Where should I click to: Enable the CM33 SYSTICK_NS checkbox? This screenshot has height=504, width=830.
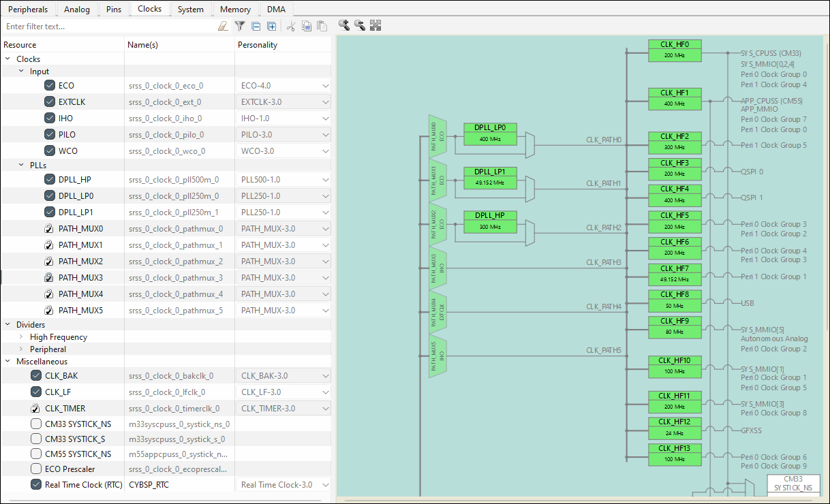pos(35,424)
